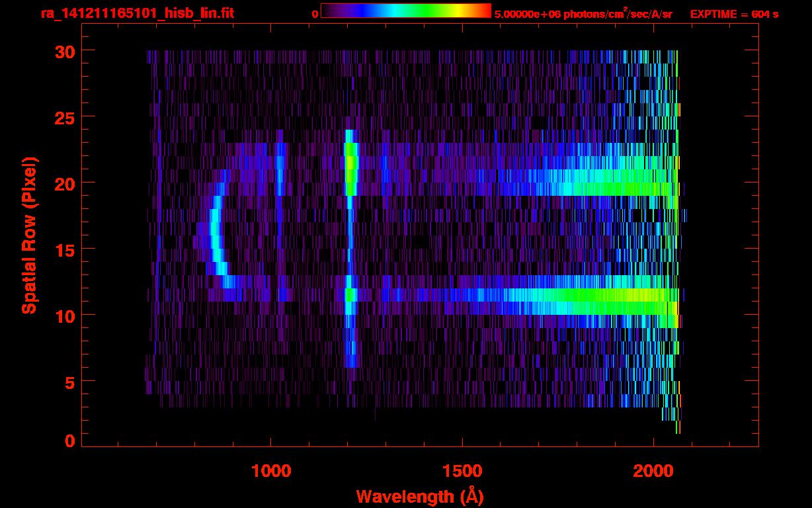Click the 5.00000e+06 photons/cm²/sec/A/sr label
The image size is (812, 508).
coord(583,14)
